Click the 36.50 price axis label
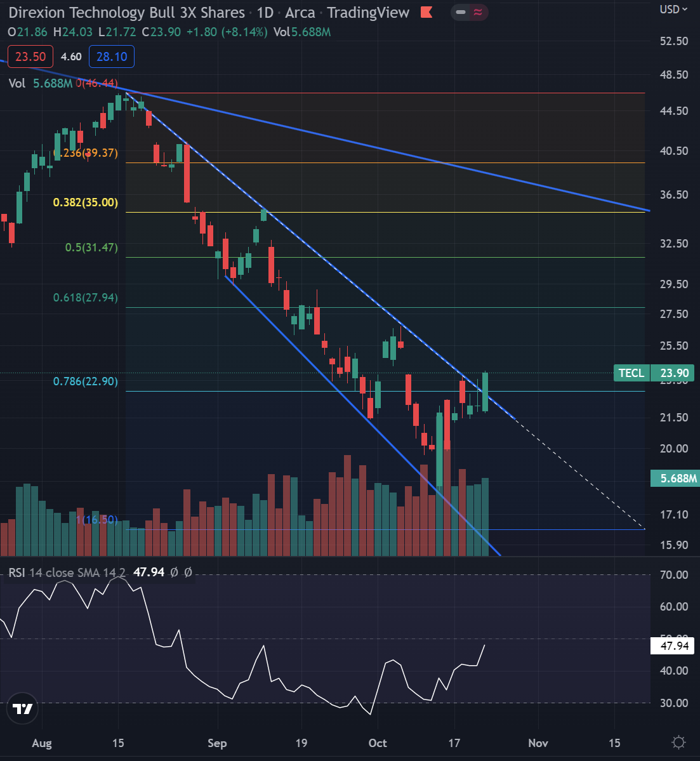700x761 pixels. [674, 195]
